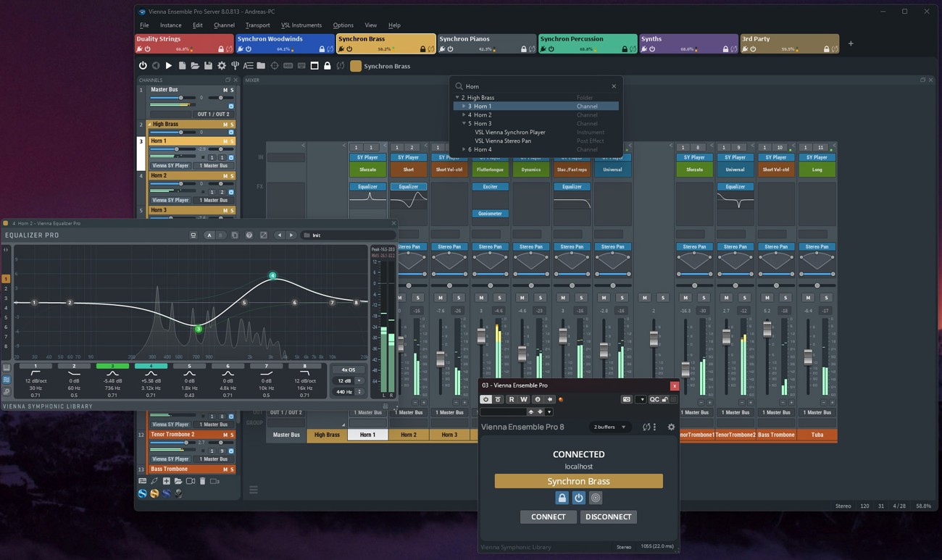Open the File menu
The height and width of the screenshot is (560, 942).
coord(144,25)
